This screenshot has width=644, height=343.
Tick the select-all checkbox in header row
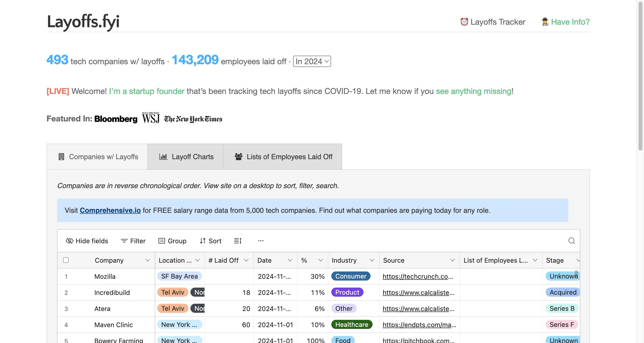coord(66,260)
